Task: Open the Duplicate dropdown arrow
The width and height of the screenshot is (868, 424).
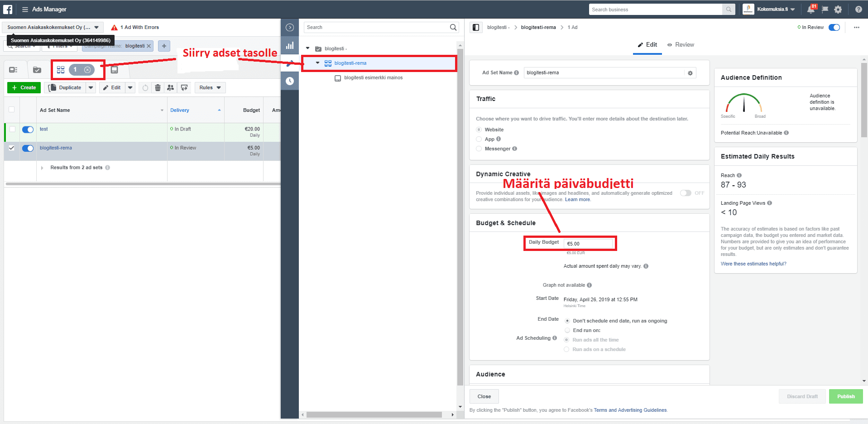Action: 91,88
